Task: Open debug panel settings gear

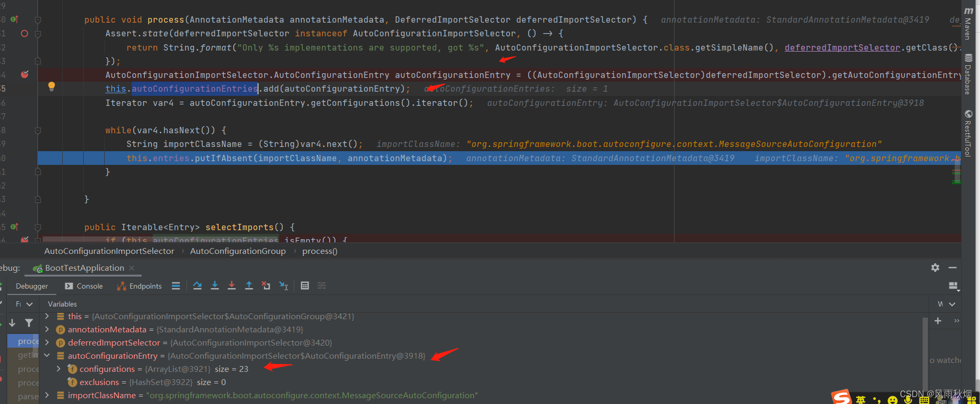Action: 935,268
